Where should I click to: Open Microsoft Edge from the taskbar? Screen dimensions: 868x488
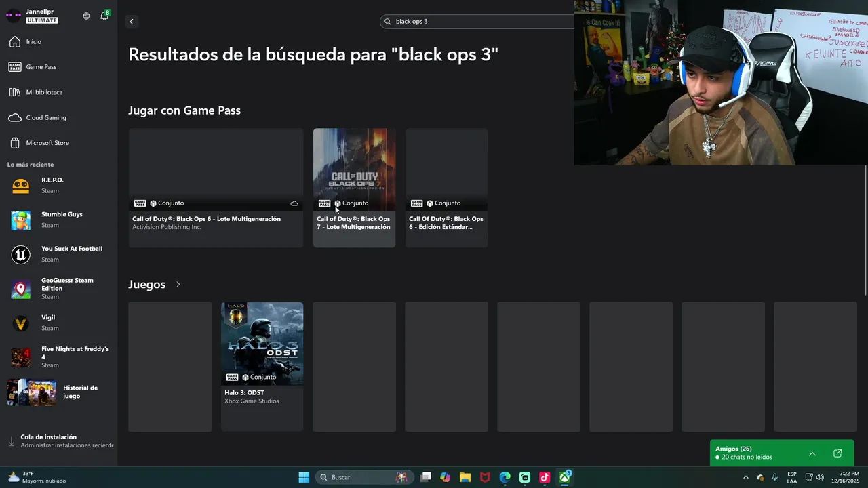click(505, 477)
